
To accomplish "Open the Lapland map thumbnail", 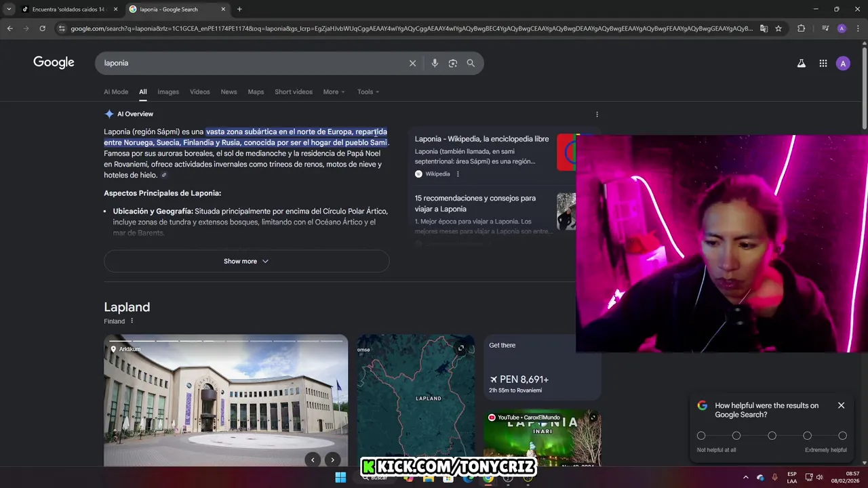I will coord(416,401).
